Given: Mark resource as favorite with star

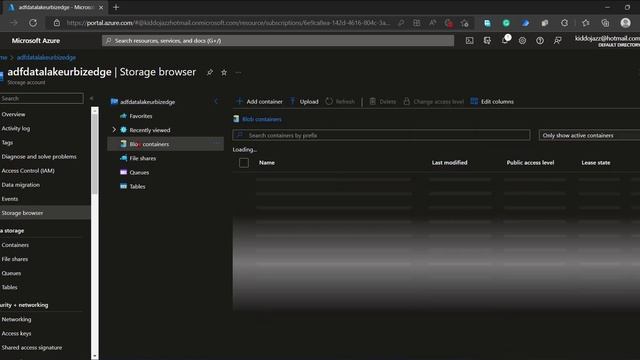Looking at the screenshot, I should click(x=224, y=72).
